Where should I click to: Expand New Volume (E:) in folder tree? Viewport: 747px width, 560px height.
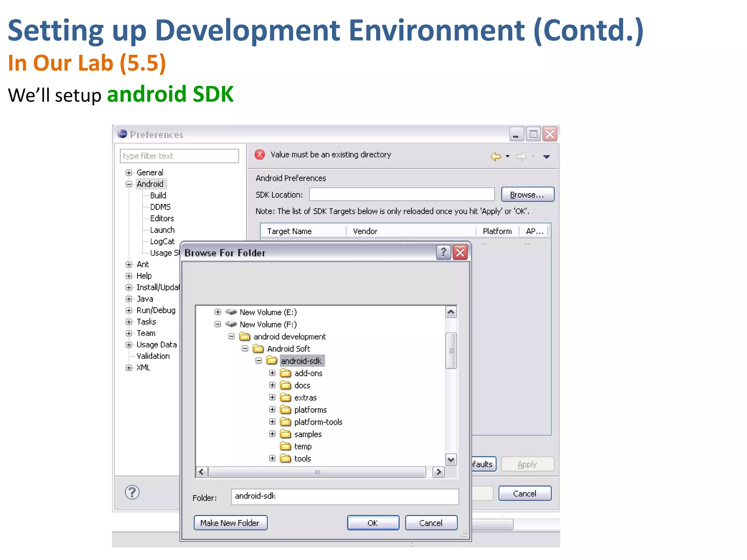click(x=218, y=312)
